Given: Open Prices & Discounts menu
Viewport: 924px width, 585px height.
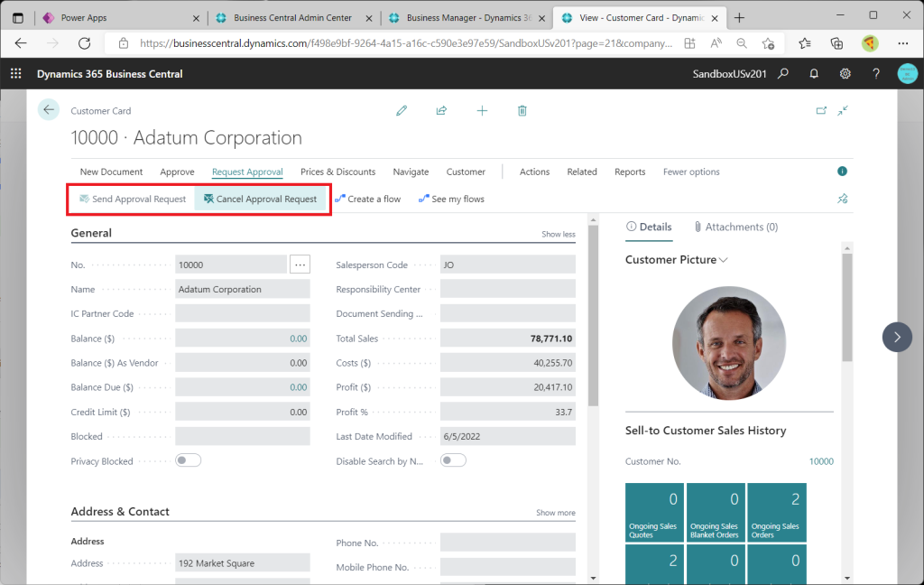Looking at the screenshot, I should (x=337, y=172).
